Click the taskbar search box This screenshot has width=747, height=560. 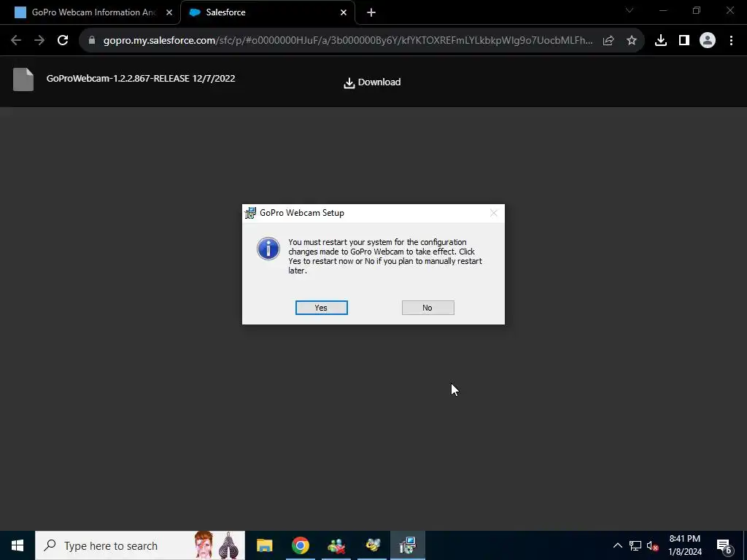pos(140,545)
